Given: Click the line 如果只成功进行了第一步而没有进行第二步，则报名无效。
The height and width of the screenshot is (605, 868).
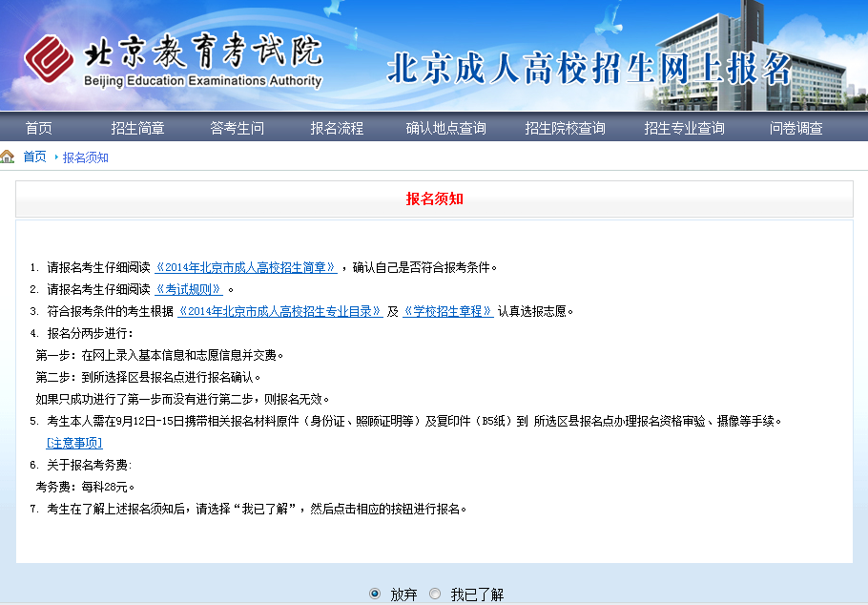Looking at the screenshot, I should (x=183, y=399).
